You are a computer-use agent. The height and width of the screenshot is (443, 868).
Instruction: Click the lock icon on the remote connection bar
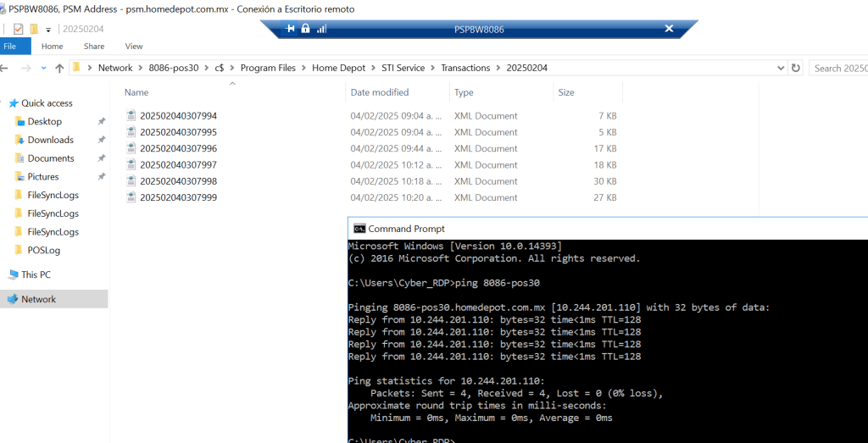coord(305,29)
